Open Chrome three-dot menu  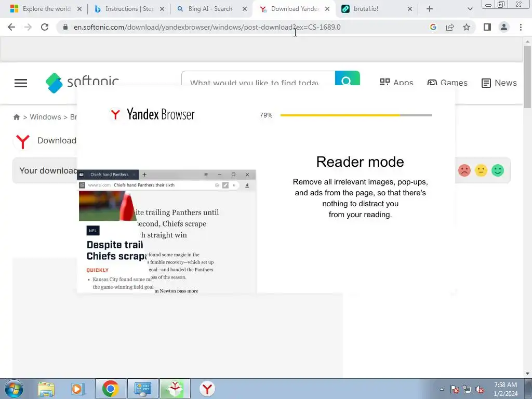521,27
